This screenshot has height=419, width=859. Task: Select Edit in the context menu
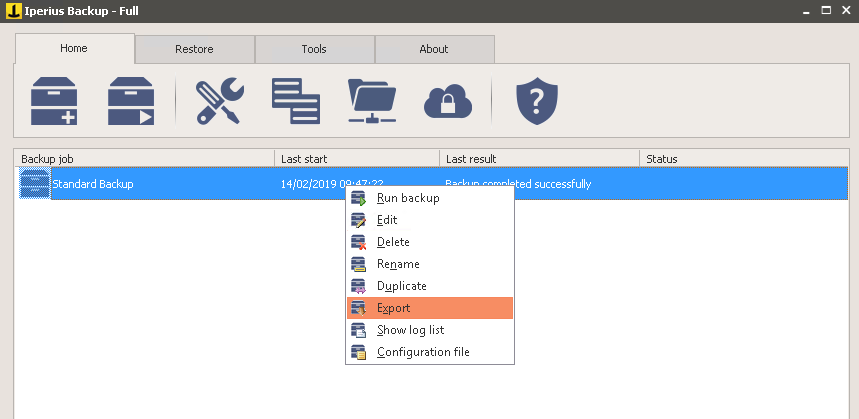coord(387,220)
